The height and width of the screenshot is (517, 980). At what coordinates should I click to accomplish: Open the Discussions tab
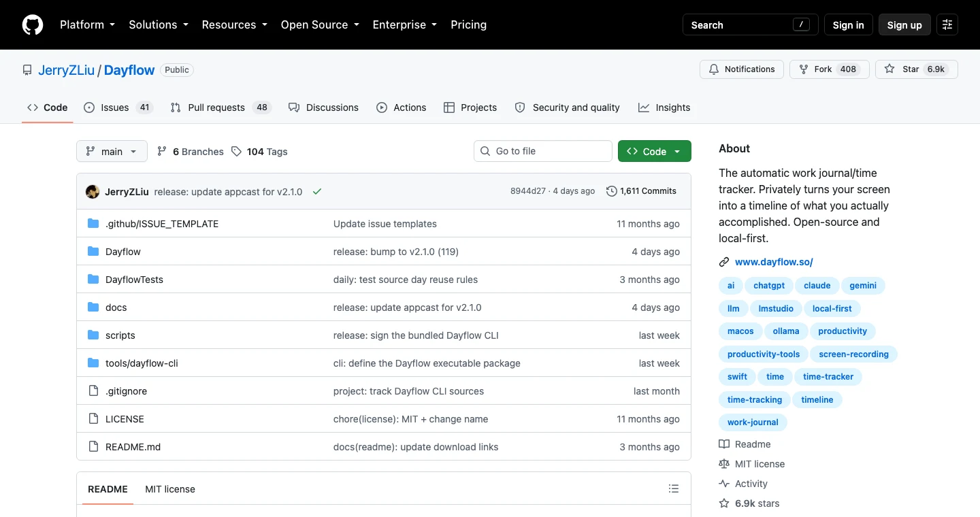click(x=323, y=107)
